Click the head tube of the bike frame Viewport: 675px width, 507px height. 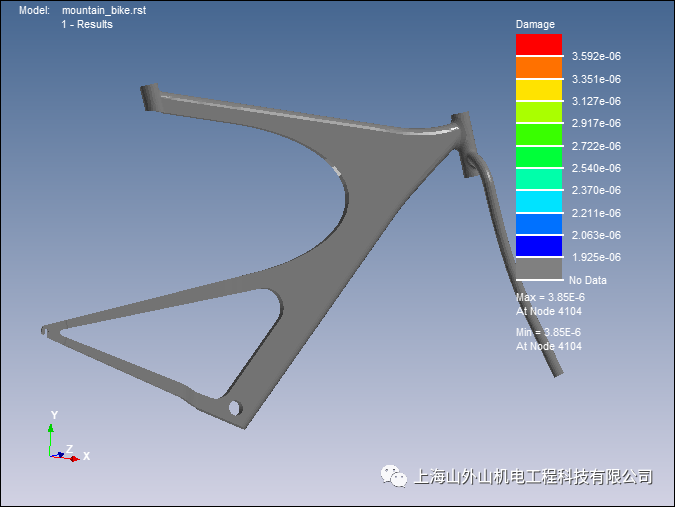pos(467,144)
